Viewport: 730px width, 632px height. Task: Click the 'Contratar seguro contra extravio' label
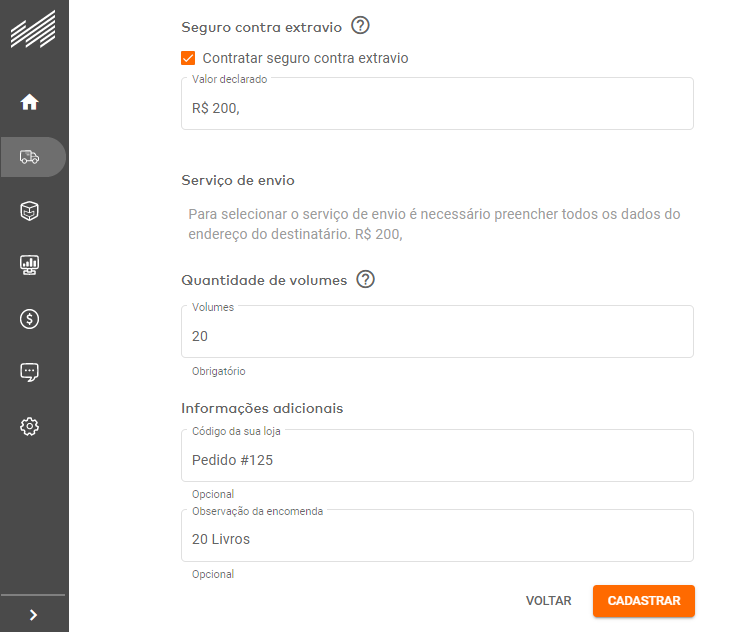(305, 59)
